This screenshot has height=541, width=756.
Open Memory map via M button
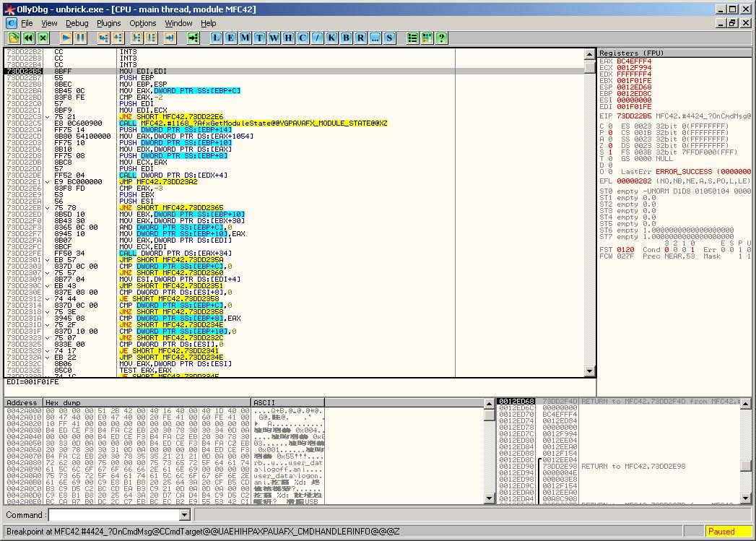[x=245, y=38]
